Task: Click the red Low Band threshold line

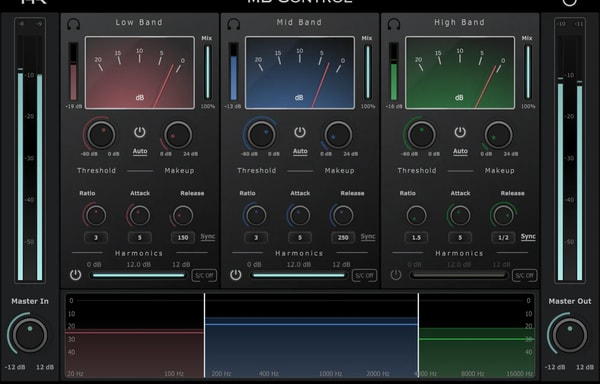Action: 134,332
